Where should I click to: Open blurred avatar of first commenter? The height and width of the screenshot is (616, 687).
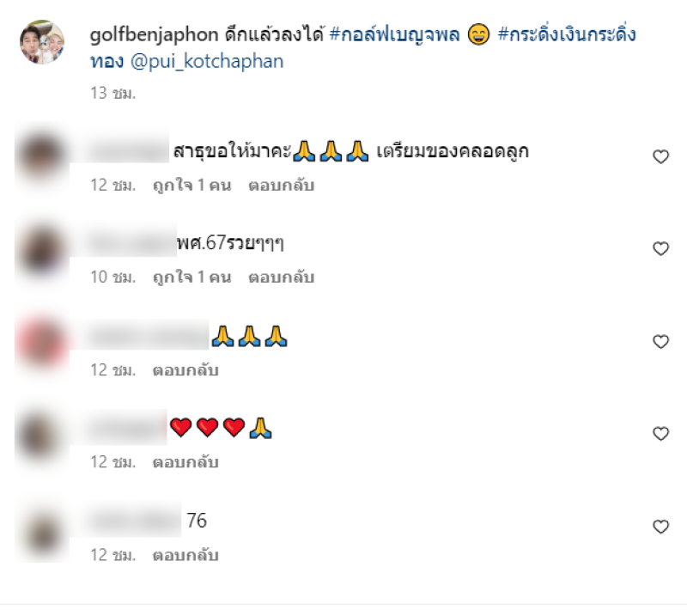click(42, 156)
